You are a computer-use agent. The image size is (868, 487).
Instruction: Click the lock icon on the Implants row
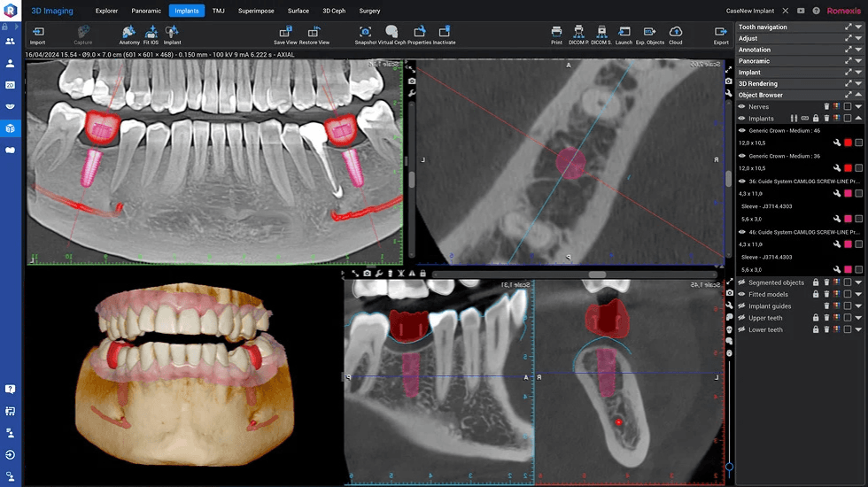[x=816, y=119]
